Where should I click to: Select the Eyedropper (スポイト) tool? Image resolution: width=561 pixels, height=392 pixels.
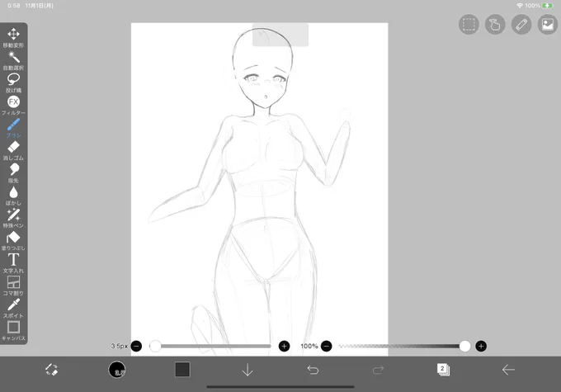(13, 308)
